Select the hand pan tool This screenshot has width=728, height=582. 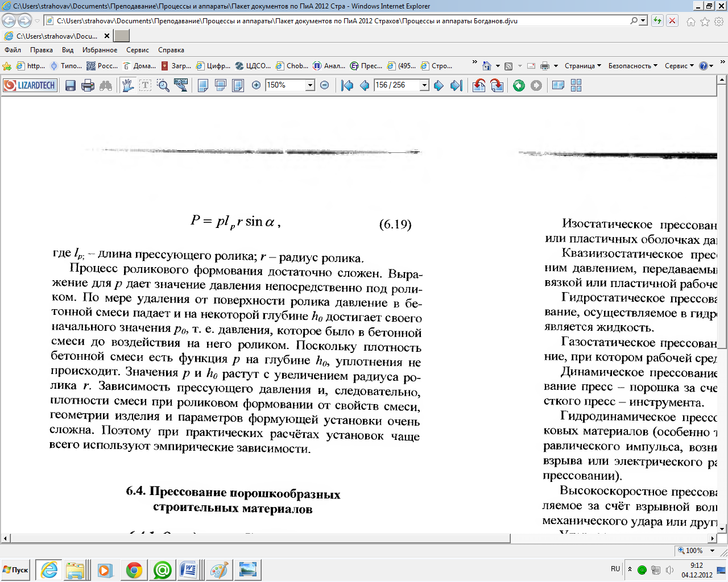click(128, 85)
